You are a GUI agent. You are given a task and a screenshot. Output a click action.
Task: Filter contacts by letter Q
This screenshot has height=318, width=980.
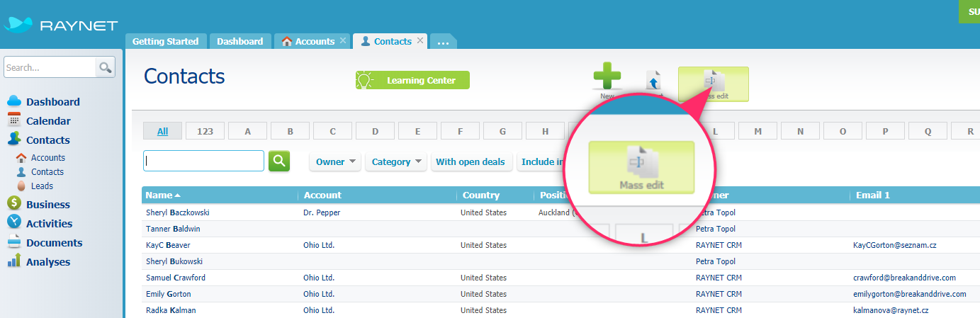click(928, 131)
